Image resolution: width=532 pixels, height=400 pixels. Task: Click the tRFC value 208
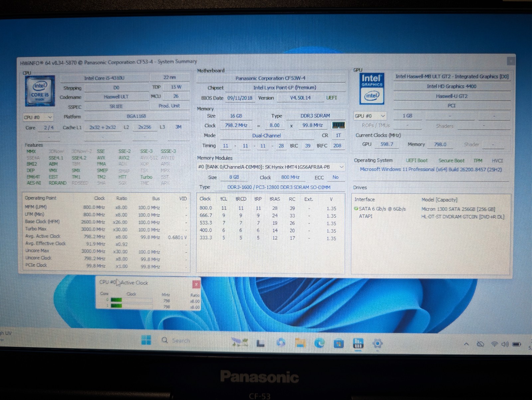(x=337, y=146)
